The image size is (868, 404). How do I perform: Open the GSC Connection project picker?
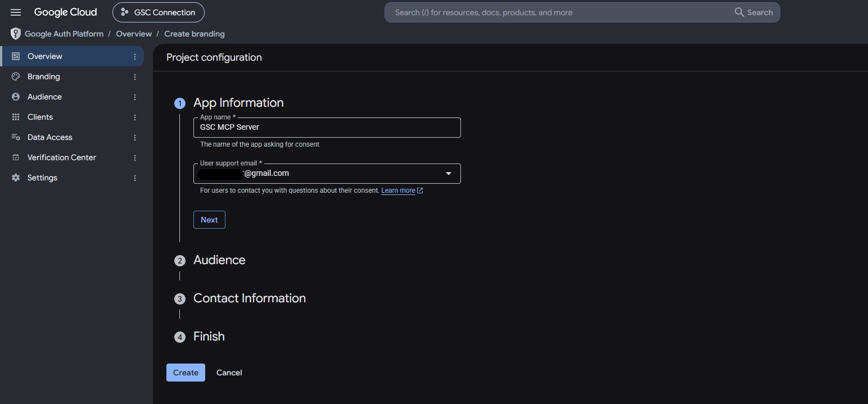[x=159, y=12]
